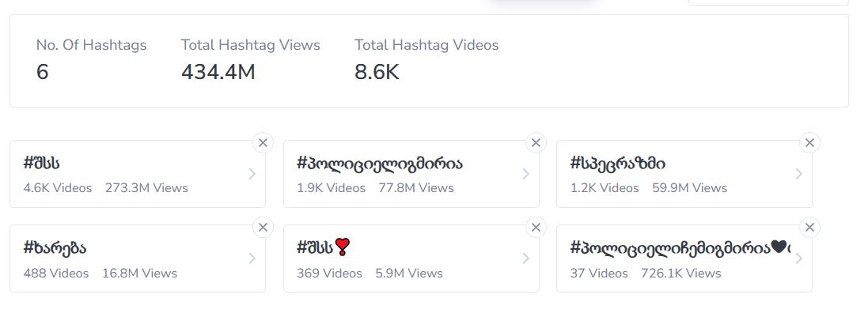Remove the #სპეცრაზმი hashtag card
This screenshot has width=868, height=317.
pos(809,143)
